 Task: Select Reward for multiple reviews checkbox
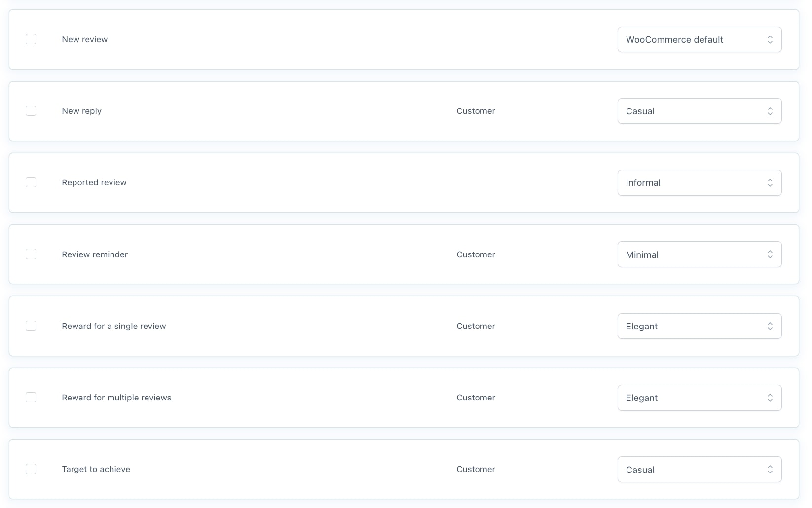pyautogui.click(x=31, y=397)
